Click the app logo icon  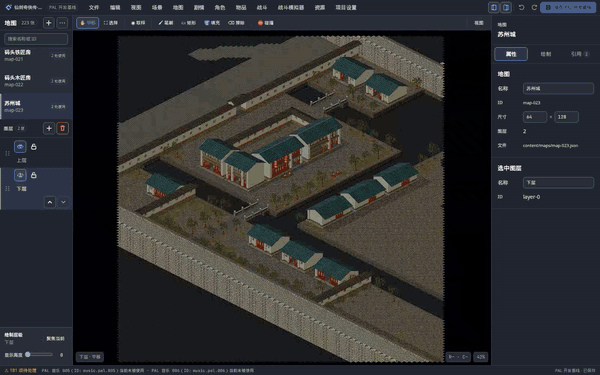pyautogui.click(x=8, y=8)
